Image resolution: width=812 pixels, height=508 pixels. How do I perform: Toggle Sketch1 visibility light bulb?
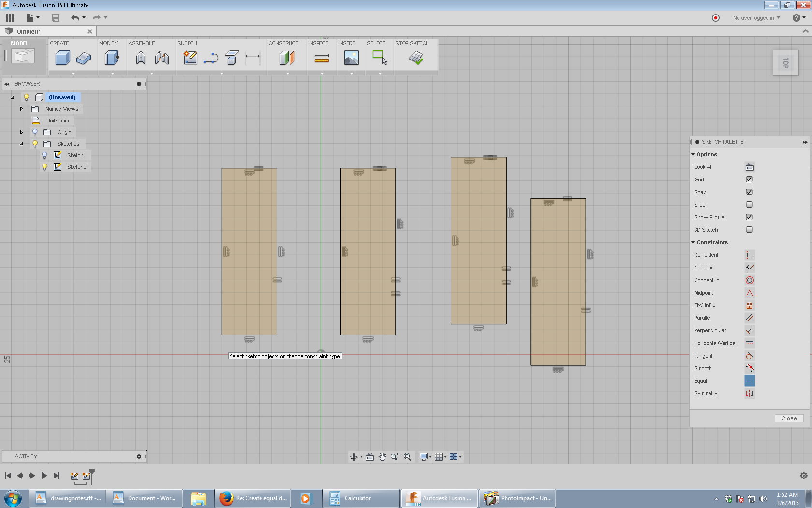coord(44,155)
